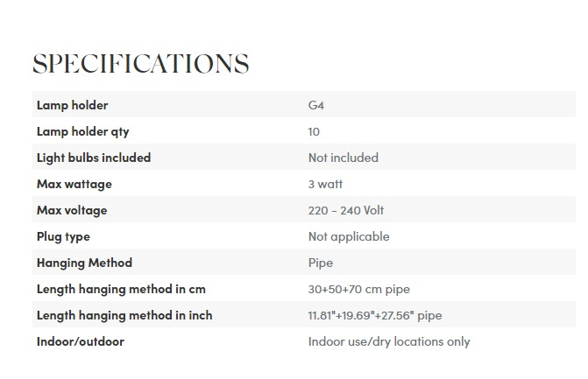Click the "Max wattage" label
The image size is (588, 379).
74,184
